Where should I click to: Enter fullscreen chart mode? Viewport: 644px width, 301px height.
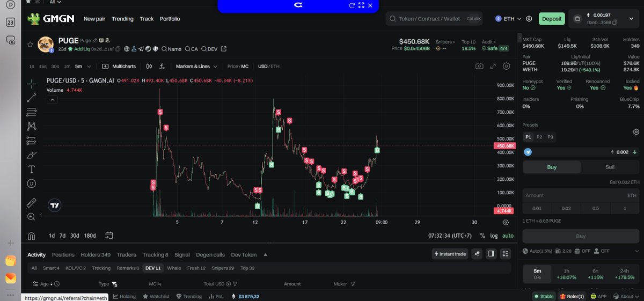click(x=492, y=67)
